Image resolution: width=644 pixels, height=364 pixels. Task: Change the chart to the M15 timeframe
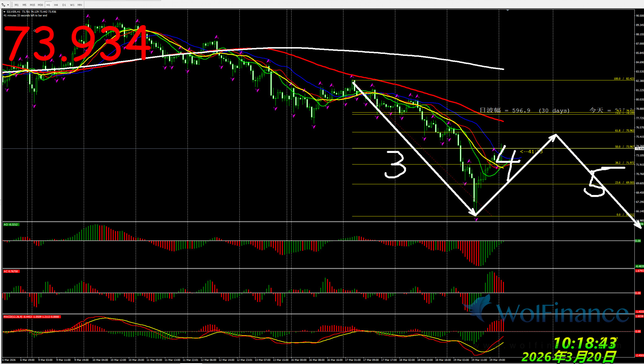click(x=32, y=5)
